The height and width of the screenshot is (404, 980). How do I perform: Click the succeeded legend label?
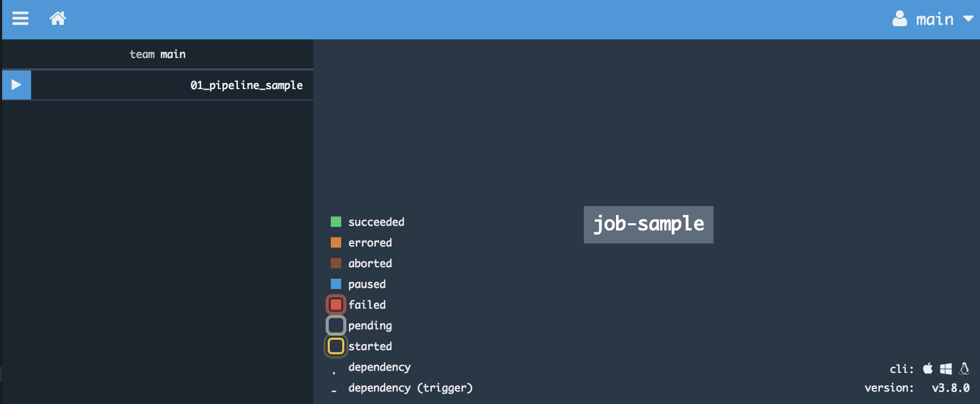[x=376, y=222]
